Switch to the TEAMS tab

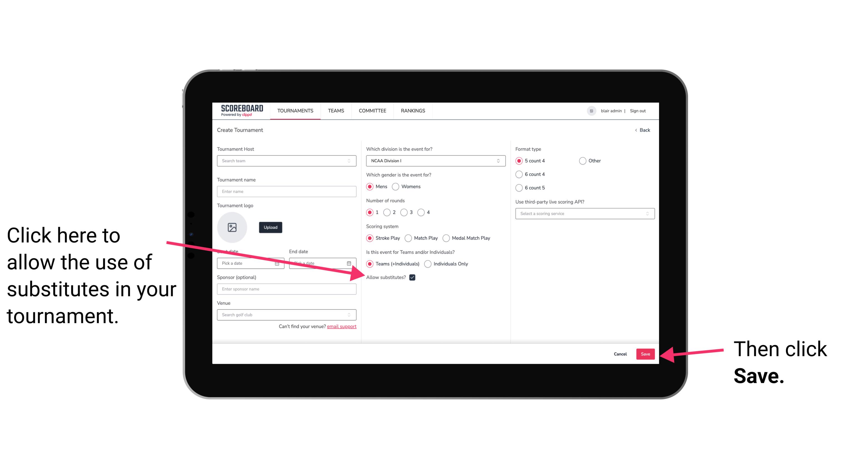[336, 110]
